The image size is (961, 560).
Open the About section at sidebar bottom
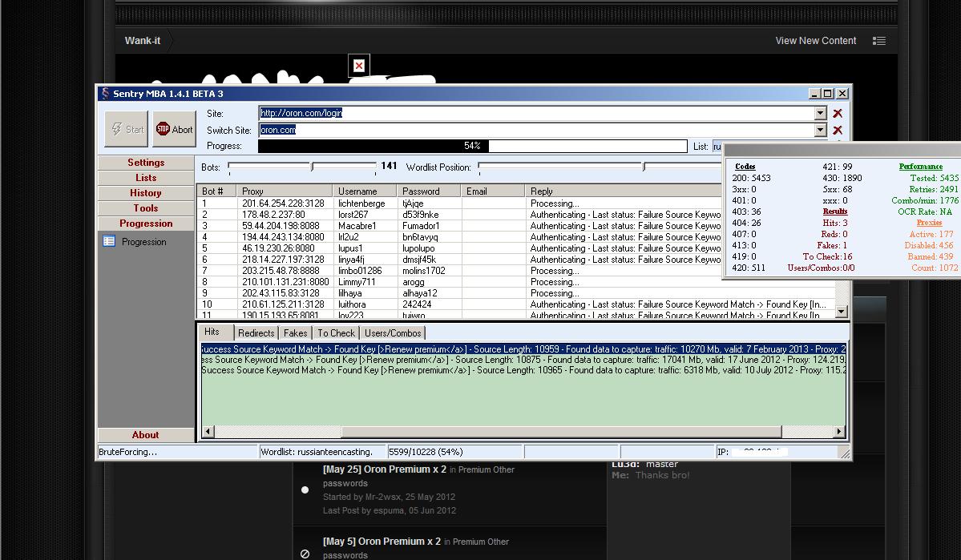[x=146, y=435]
